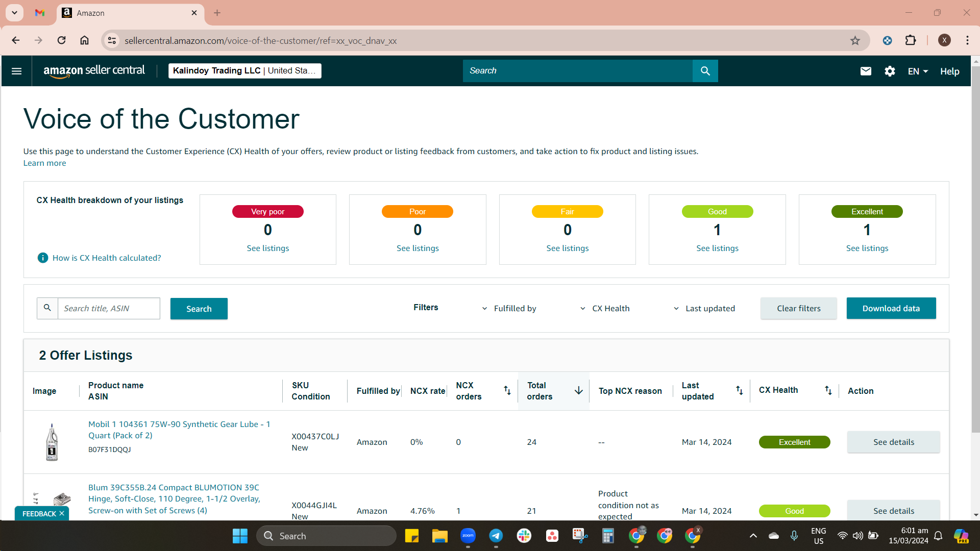See details for Blum BLUMOTION hinge
980x551 pixels.
[x=893, y=510]
